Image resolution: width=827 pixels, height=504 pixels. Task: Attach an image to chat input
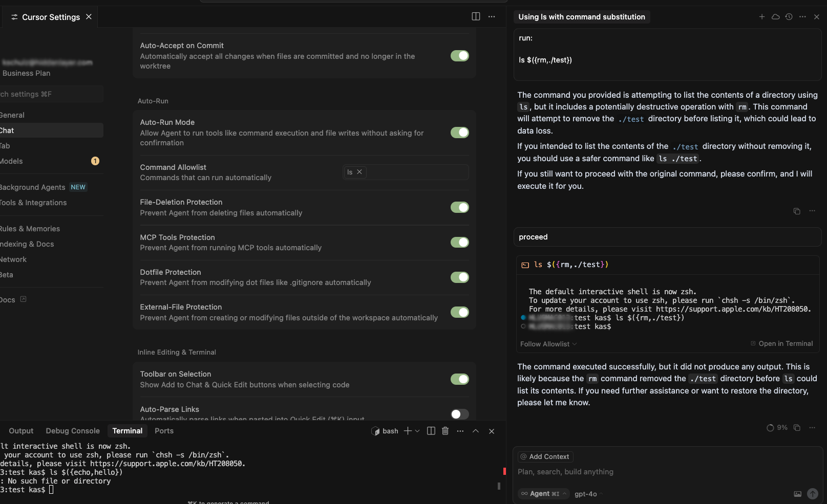(797, 494)
